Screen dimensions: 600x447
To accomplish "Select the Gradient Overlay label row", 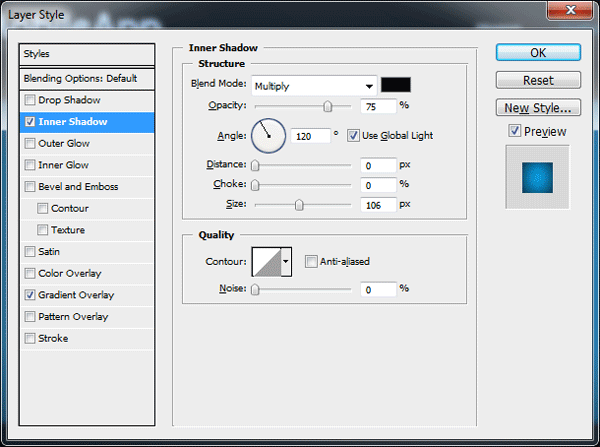I will tap(87, 295).
